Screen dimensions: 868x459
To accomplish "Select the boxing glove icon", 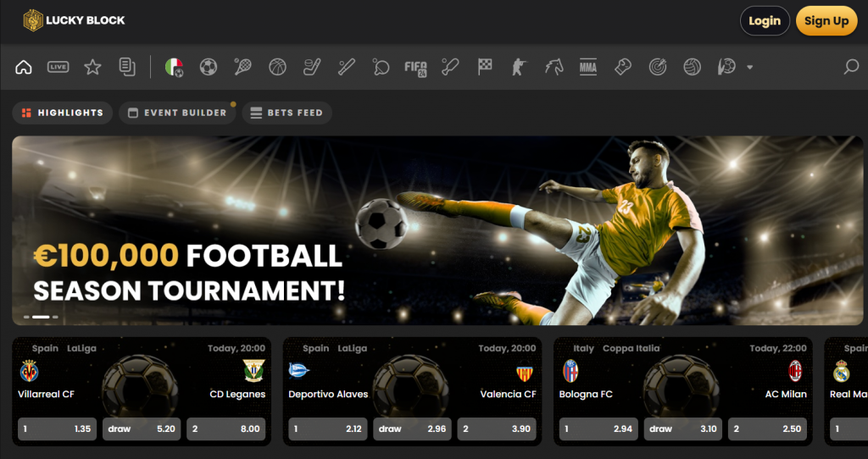I will tap(623, 68).
